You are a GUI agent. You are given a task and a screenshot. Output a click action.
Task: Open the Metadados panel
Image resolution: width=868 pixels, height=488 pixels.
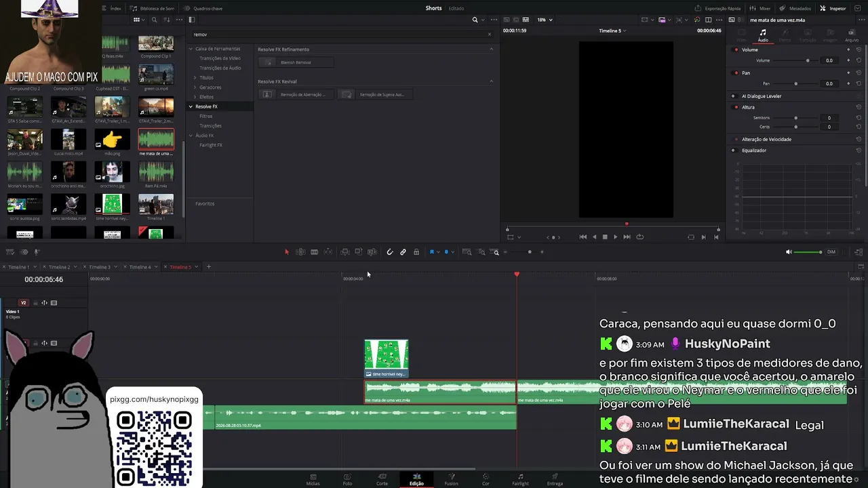(x=795, y=8)
